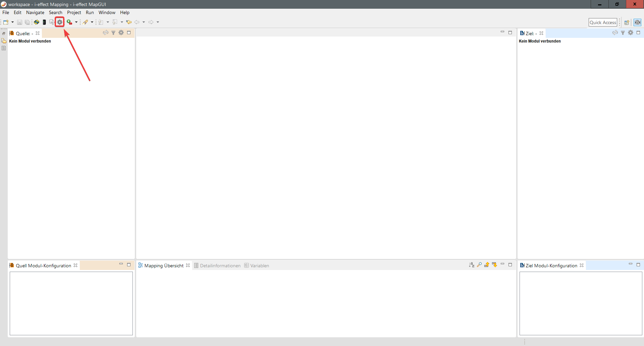
Task: Toggle the active mapping perspective button
Action: click(637, 22)
